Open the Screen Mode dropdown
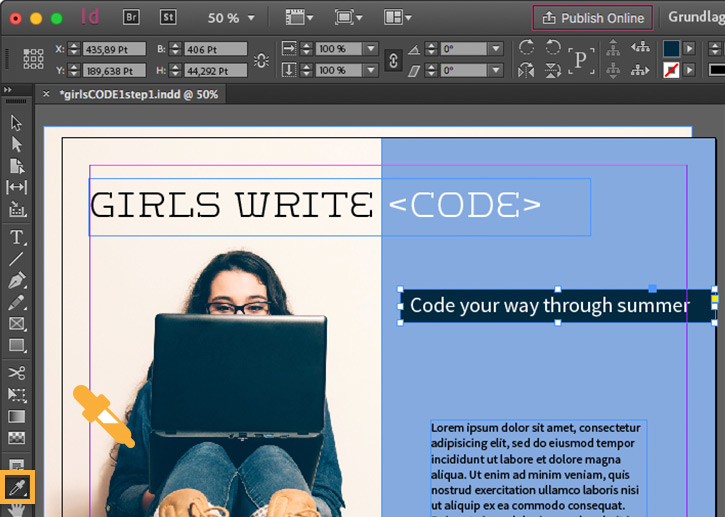The width and height of the screenshot is (725, 517). [x=348, y=18]
